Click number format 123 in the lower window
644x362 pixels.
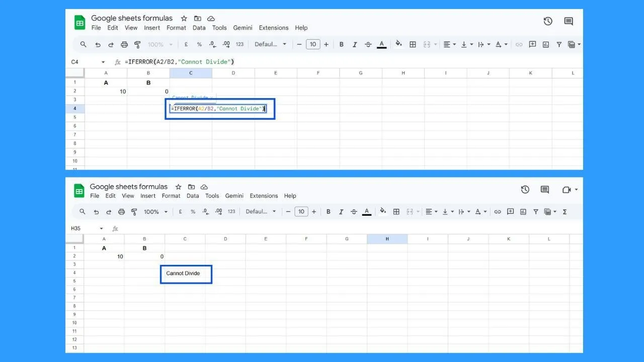pyautogui.click(x=231, y=212)
